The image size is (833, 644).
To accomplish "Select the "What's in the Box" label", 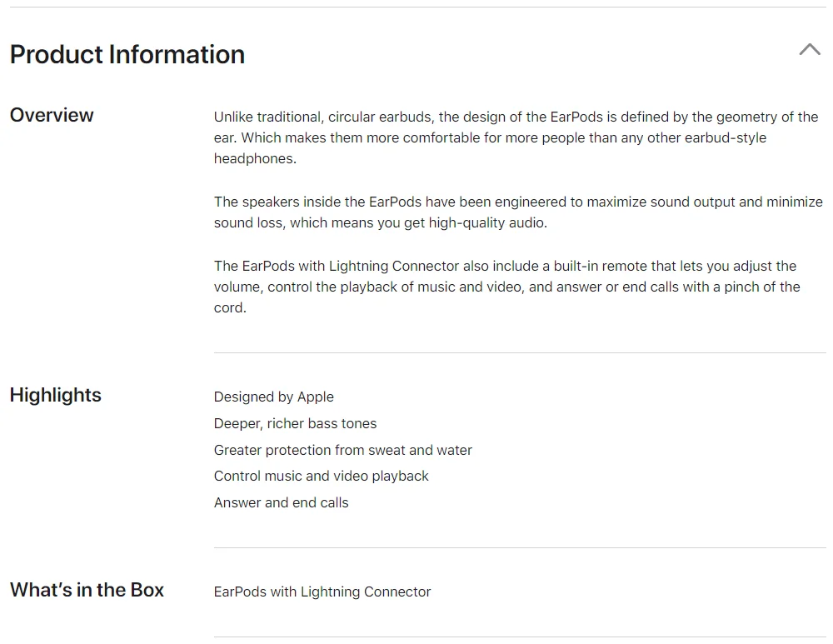I will click(x=87, y=590).
